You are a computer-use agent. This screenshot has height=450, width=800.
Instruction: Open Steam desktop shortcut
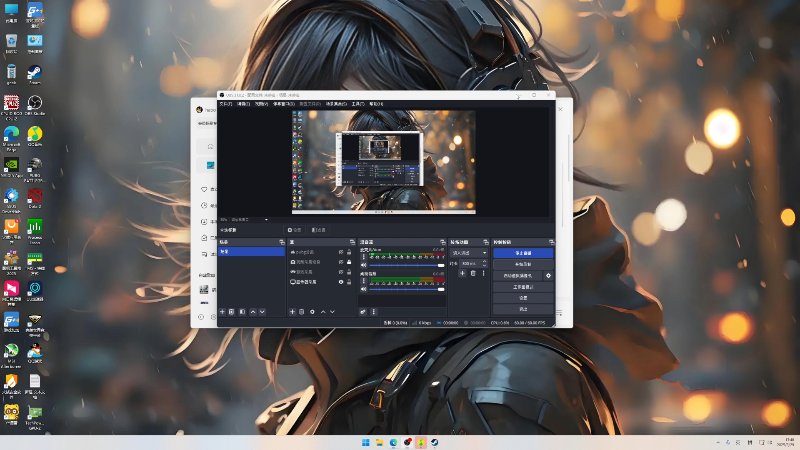pos(35,74)
